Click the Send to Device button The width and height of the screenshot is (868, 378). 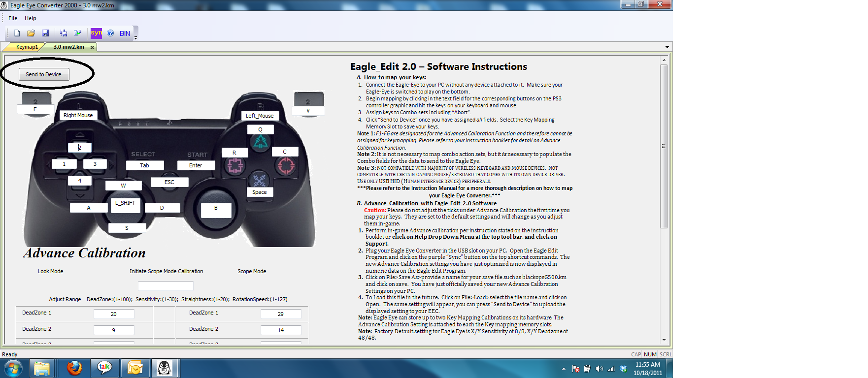[x=44, y=74]
